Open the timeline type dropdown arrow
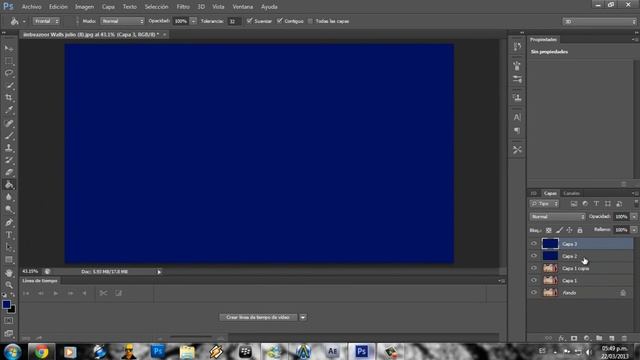The image size is (640, 360). tap(303, 317)
